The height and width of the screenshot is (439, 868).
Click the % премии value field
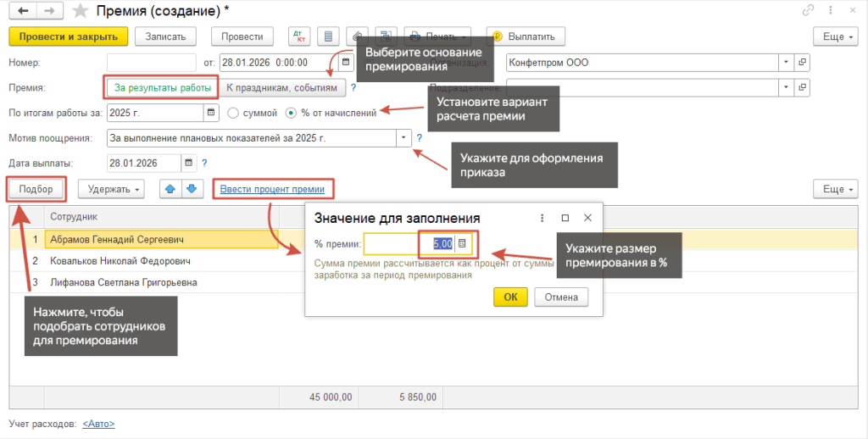410,244
